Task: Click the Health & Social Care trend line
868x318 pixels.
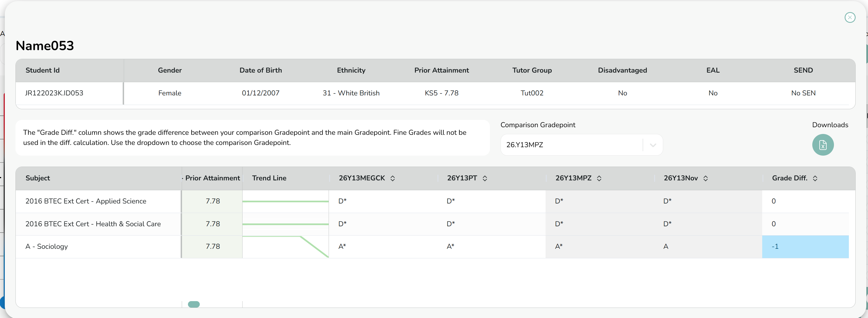Action: coord(285,224)
